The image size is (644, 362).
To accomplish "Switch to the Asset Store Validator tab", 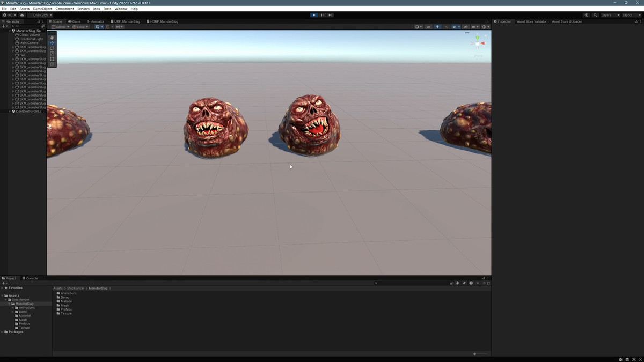I will coord(532,21).
